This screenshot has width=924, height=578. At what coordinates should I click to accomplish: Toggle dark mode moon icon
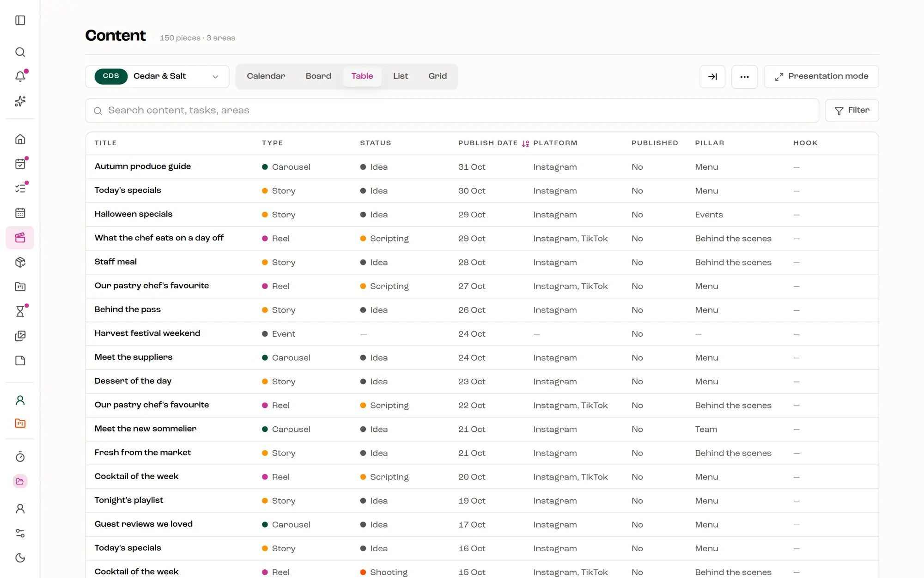tap(20, 558)
